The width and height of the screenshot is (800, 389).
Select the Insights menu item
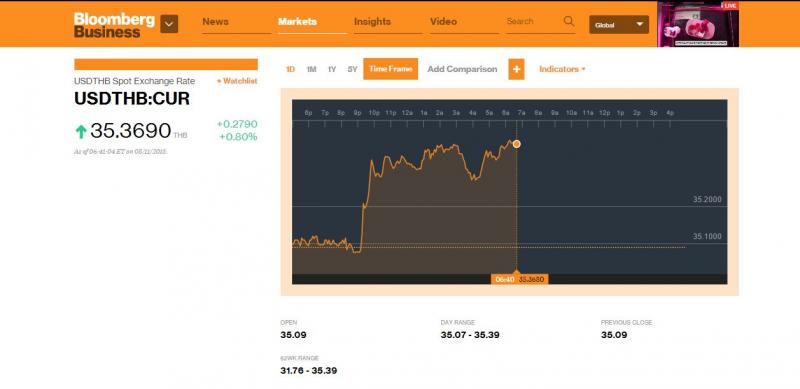coord(372,21)
